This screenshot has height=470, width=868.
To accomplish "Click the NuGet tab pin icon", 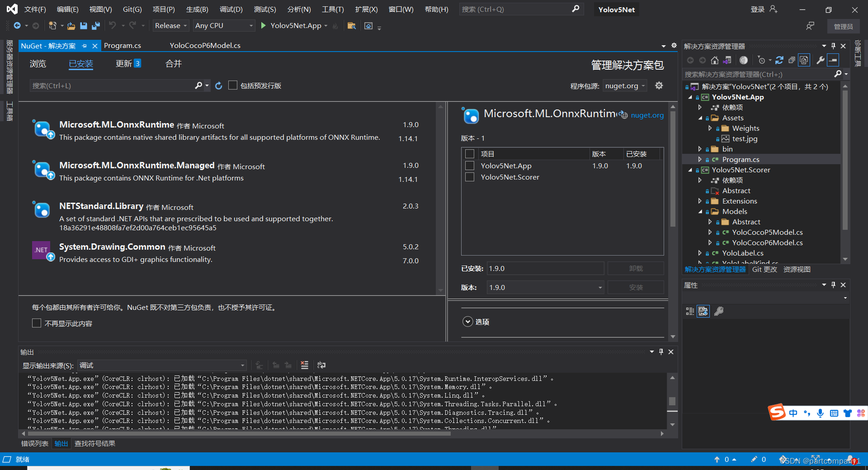I will (x=85, y=46).
